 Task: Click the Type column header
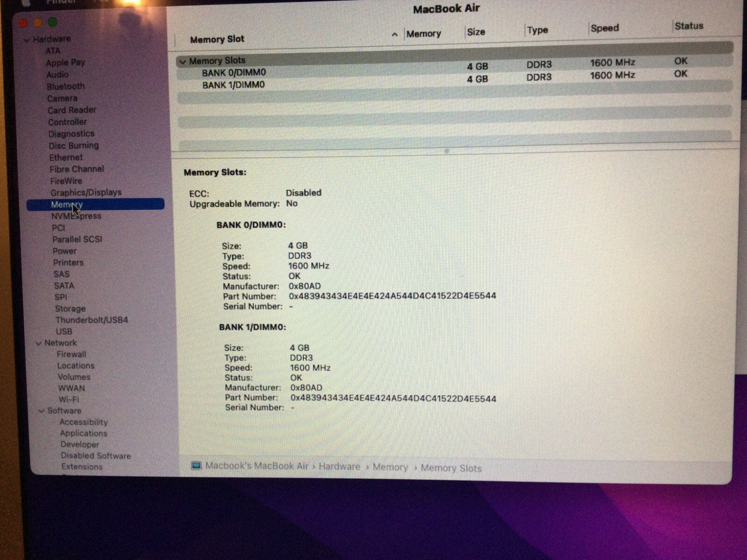(x=537, y=30)
